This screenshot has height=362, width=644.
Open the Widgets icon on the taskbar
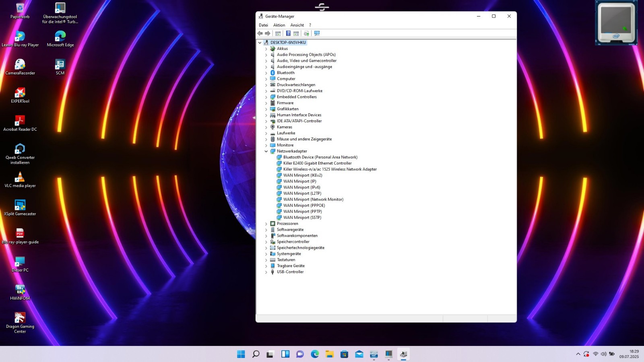(x=285, y=354)
